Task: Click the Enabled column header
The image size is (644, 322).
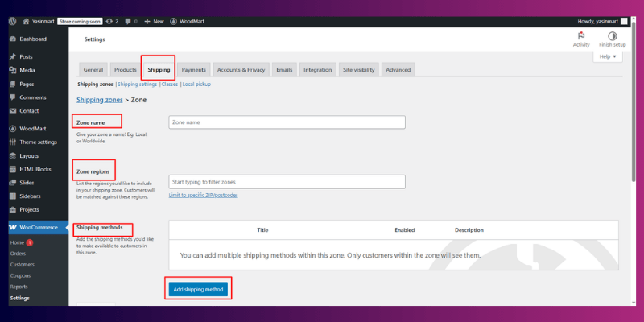Action: [x=405, y=230]
